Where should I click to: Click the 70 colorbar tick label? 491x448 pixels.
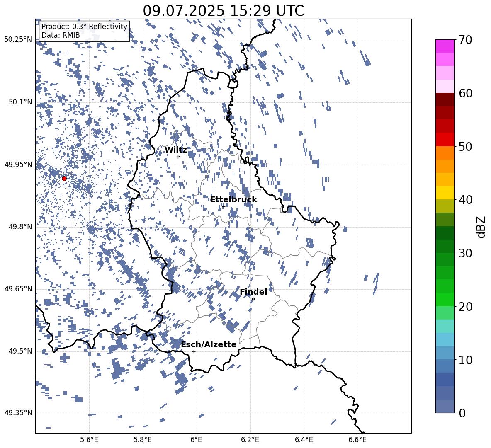click(x=465, y=40)
